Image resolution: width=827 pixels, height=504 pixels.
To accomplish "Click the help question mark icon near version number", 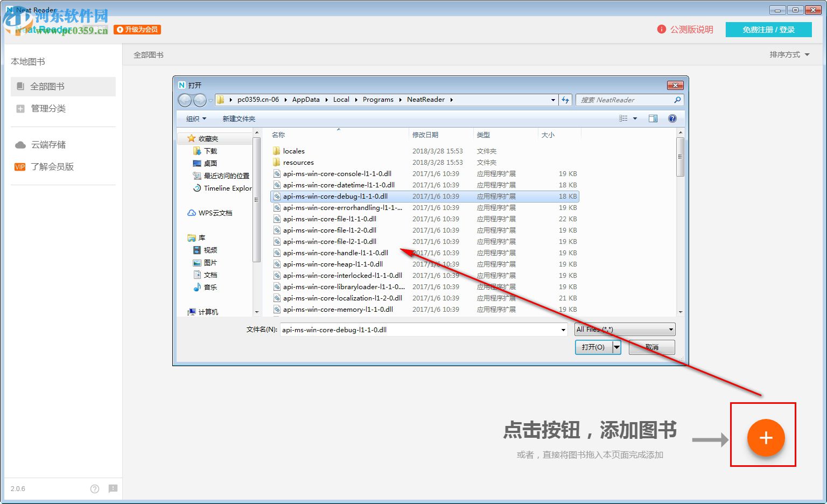I will point(95,489).
